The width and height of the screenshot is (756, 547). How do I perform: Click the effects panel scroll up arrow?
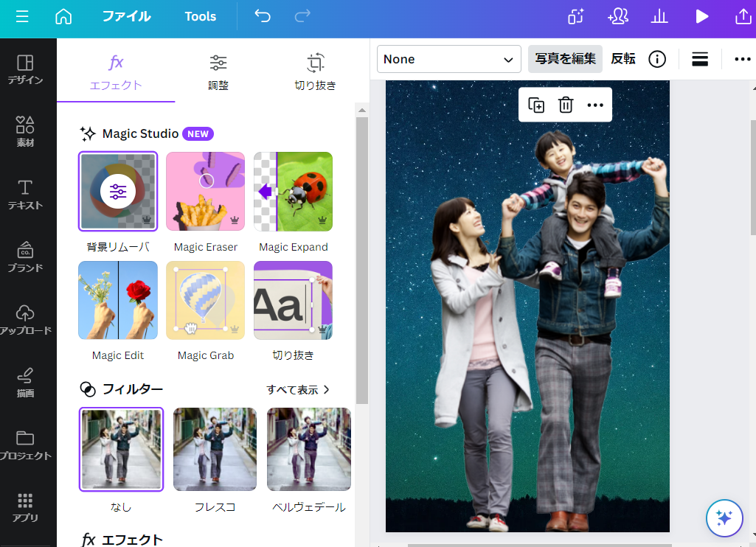coord(361,111)
